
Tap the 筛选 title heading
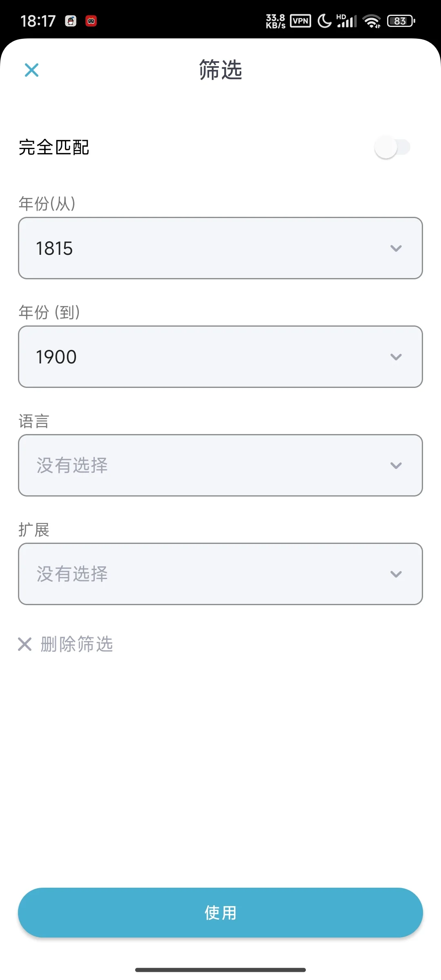pos(220,70)
